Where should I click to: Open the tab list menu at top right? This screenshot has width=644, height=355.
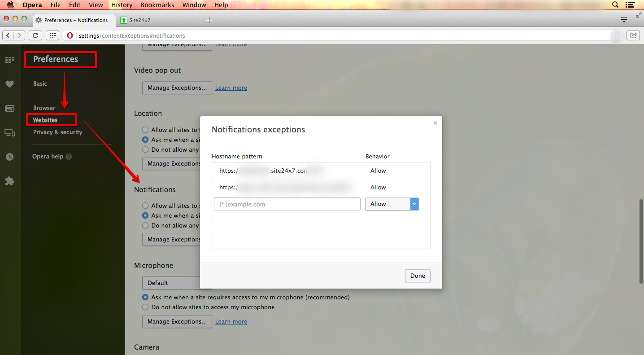pyautogui.click(x=624, y=20)
